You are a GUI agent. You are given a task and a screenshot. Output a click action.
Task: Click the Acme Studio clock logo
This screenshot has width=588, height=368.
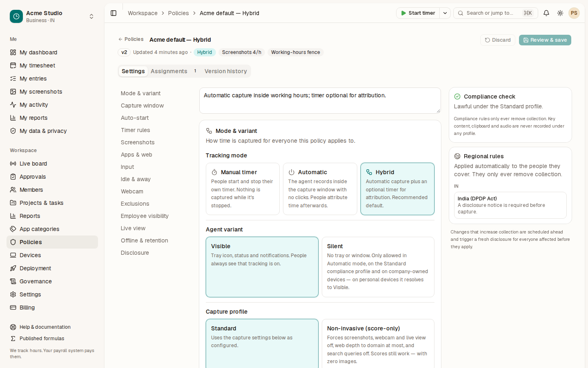pos(16,16)
